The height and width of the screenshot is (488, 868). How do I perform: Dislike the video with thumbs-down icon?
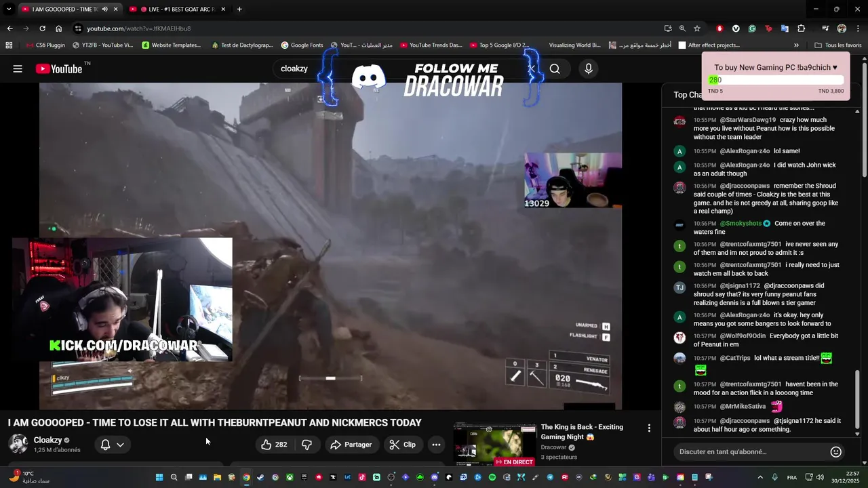[x=307, y=445]
